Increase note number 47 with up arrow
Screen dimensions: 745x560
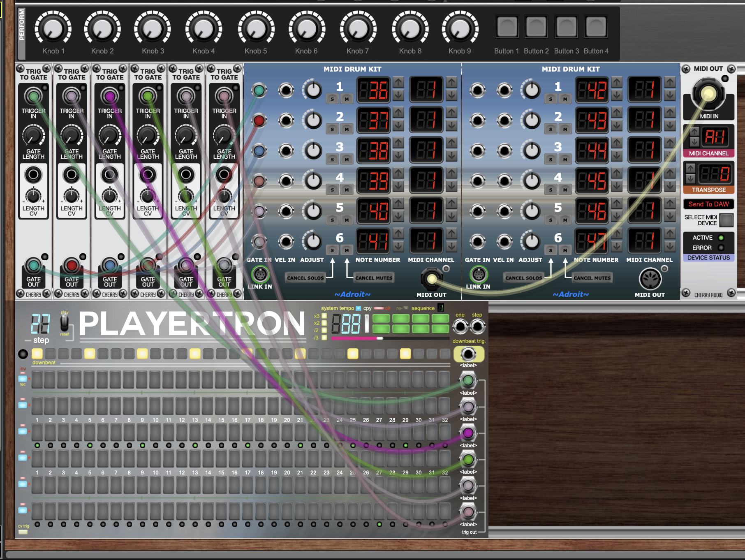click(x=616, y=234)
